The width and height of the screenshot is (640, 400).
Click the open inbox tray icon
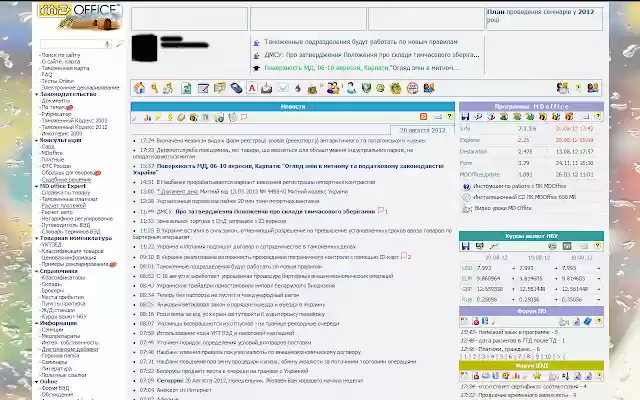[267, 88]
